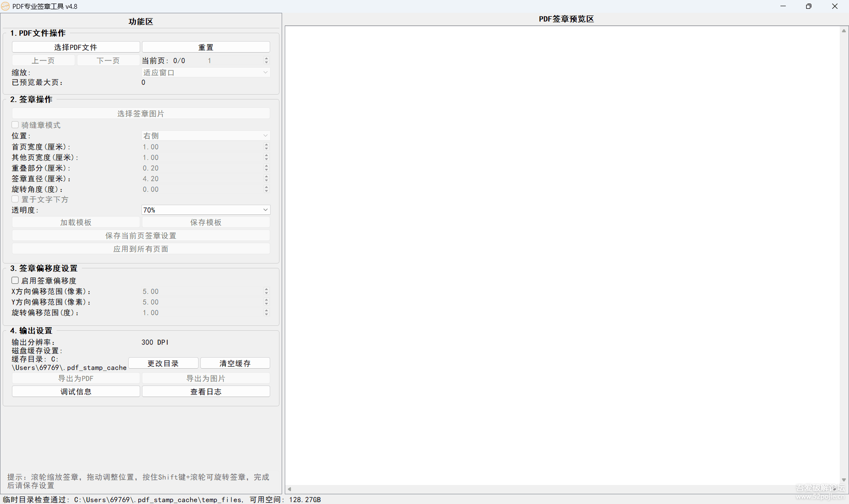This screenshot has height=504, width=849.
Task: Increase the current page number using the spinner's up arrow
Action: pos(266,58)
